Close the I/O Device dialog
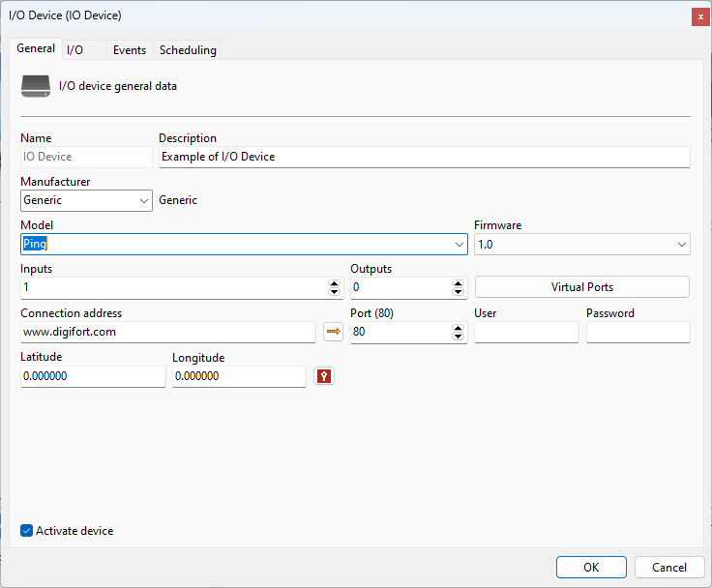The width and height of the screenshot is (712, 588). tap(700, 16)
